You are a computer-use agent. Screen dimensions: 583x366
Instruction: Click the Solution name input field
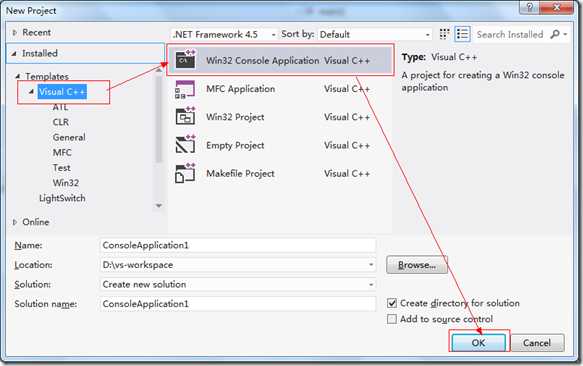pyautogui.click(x=238, y=304)
